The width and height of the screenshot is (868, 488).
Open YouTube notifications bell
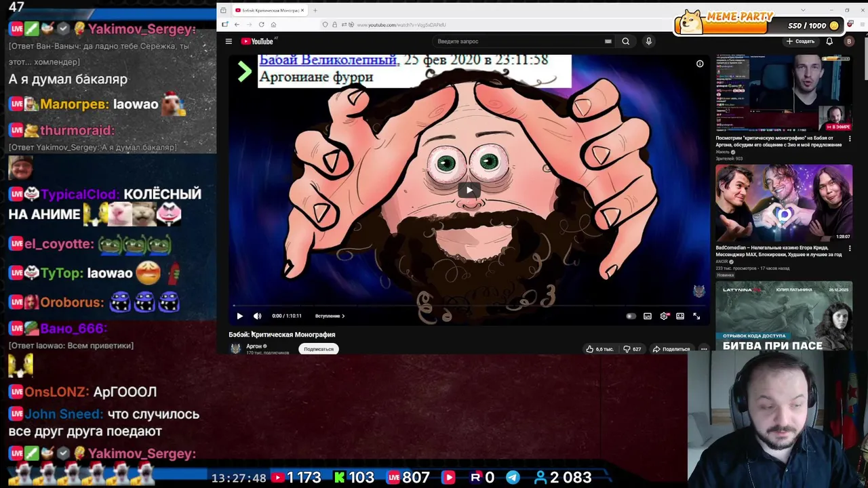[x=829, y=41]
